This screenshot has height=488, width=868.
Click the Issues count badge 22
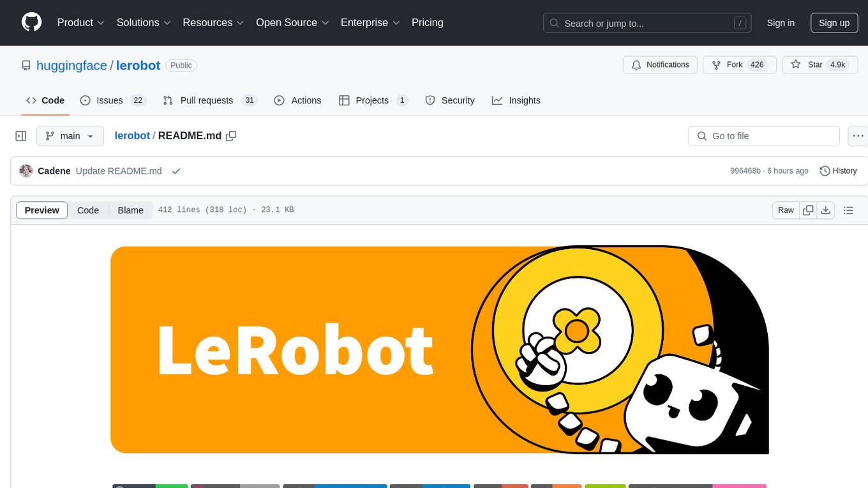pyautogui.click(x=138, y=100)
